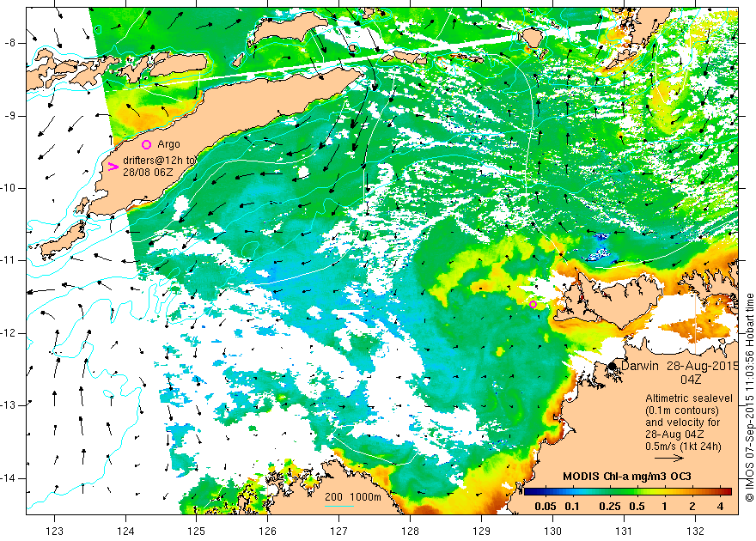
Task: Click the '28-Aug 04Z' caption line
Action: [x=674, y=435]
